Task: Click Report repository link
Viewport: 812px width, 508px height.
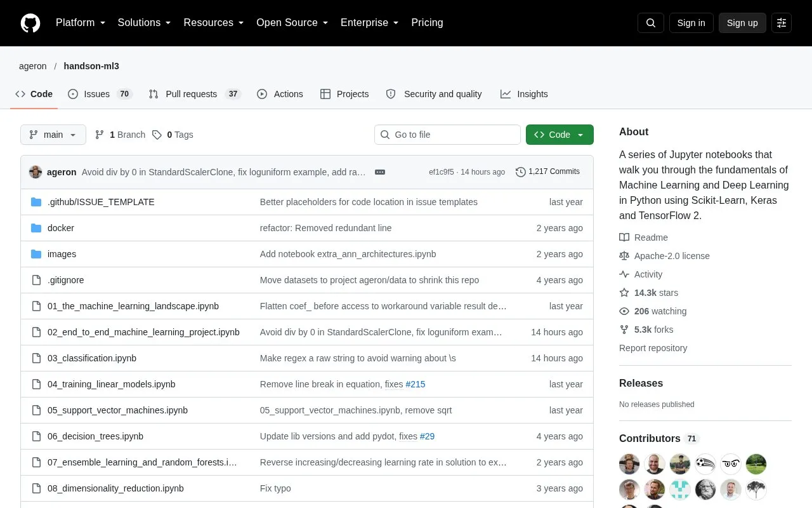Action: pos(653,348)
